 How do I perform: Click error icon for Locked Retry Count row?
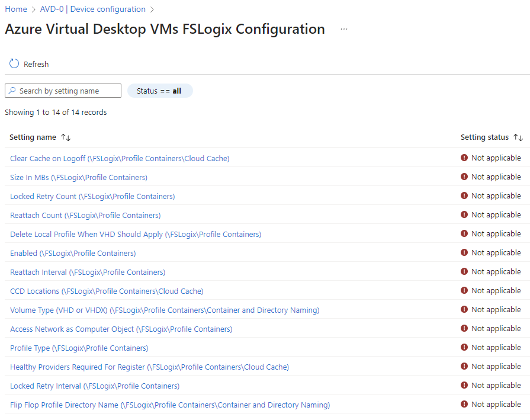pos(464,195)
